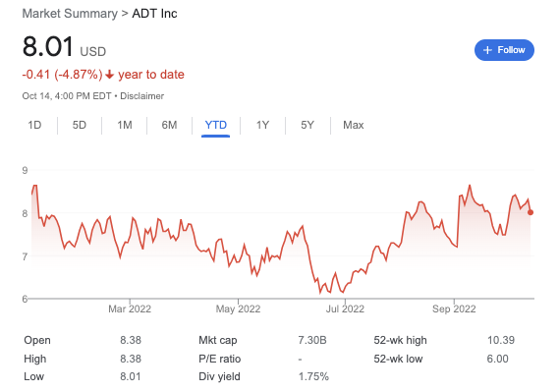Select the Max time range
Viewport: 559px width, 392px height.
(x=354, y=125)
